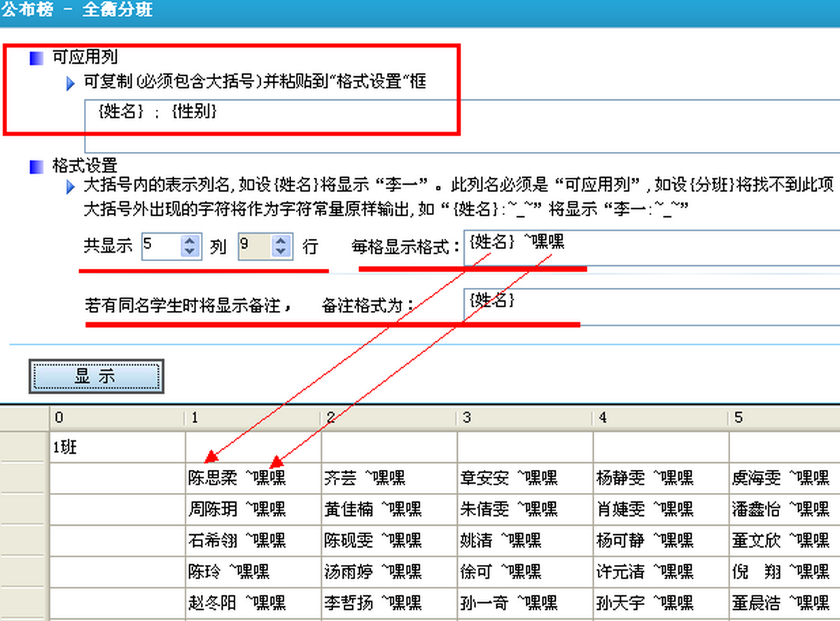Viewport: 840px width, 621px height.
Task: Select column header 0 in grid
Action: click(x=118, y=418)
